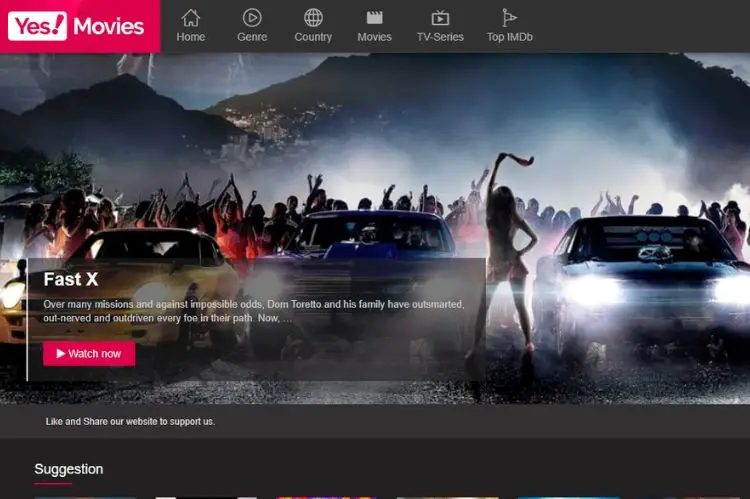750x499 pixels.
Task: Click the Fast X title
Action: click(x=71, y=279)
